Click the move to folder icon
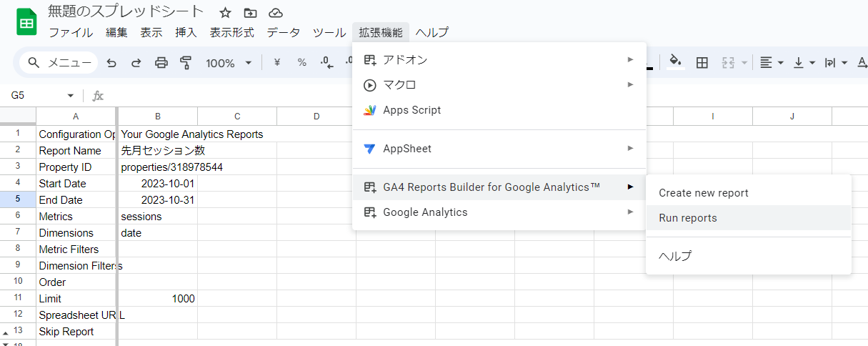This screenshot has height=346, width=868. [250, 13]
